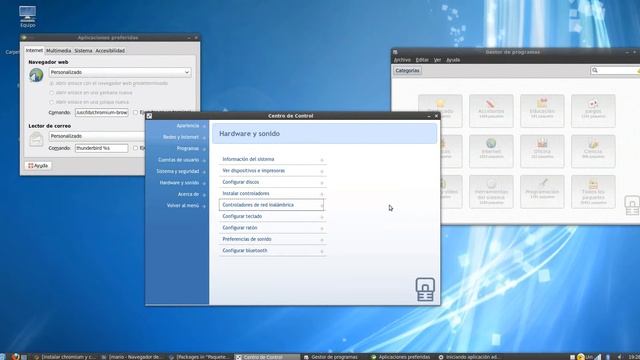Open the Herramientas del sistema category
This screenshot has width=640, height=360.
(x=491, y=192)
